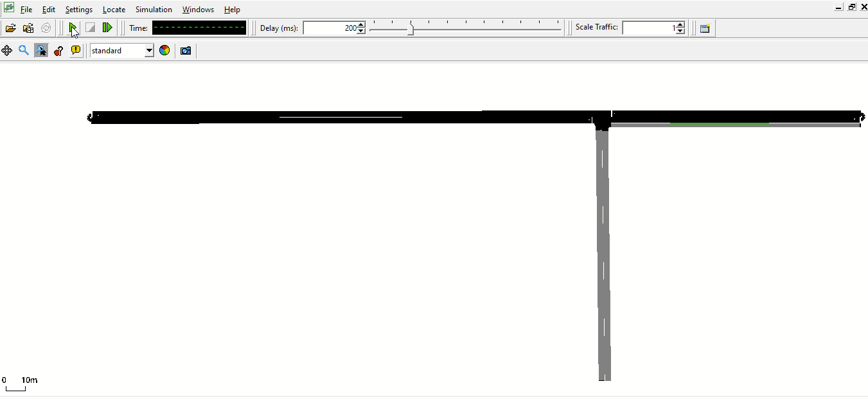Click the Open Network icon
This screenshot has width=868, height=397.
click(28, 28)
